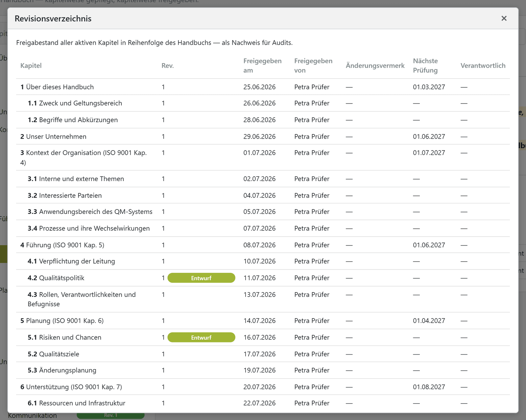This screenshot has height=420, width=526.
Task: Select row 5.2 Qualitätsziele
Action: point(263,354)
